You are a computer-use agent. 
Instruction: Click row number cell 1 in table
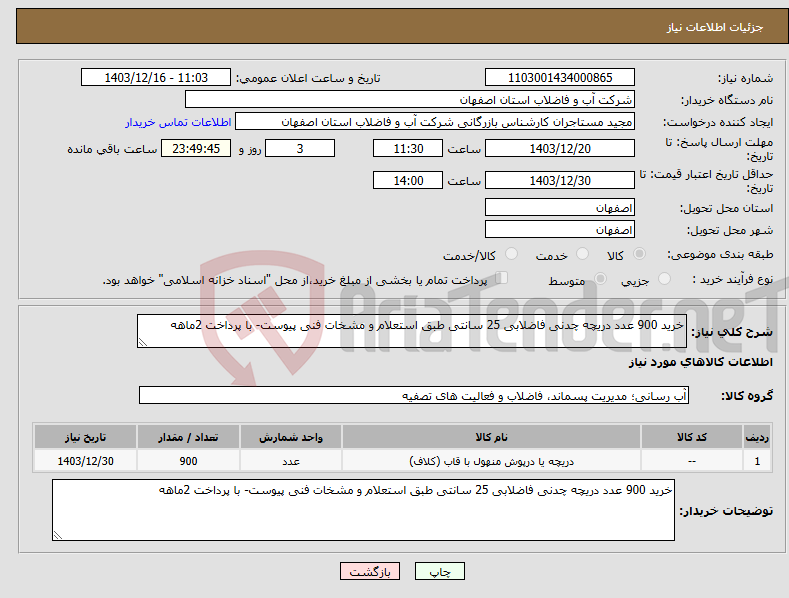point(757,461)
